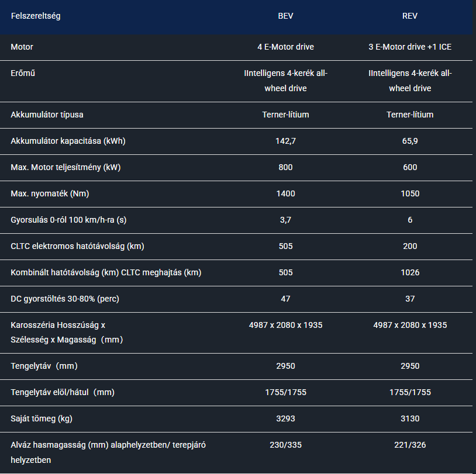Click the "Erőmű" row label

(23, 74)
